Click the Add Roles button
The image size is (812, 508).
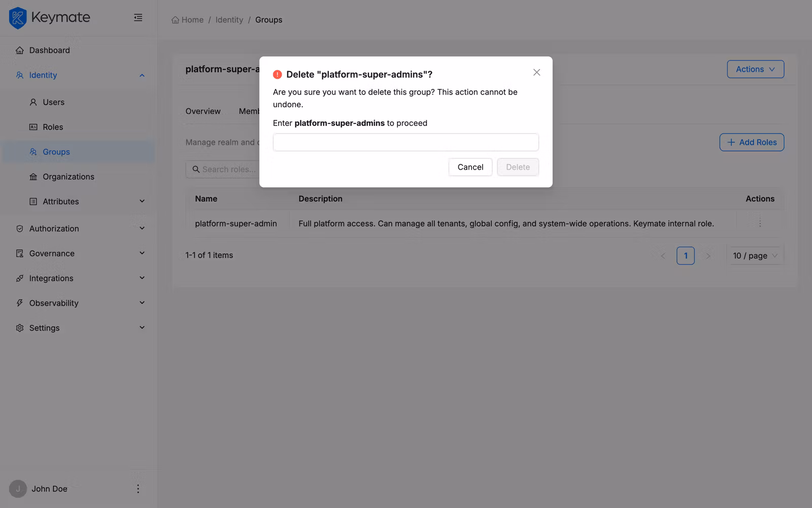tap(752, 142)
